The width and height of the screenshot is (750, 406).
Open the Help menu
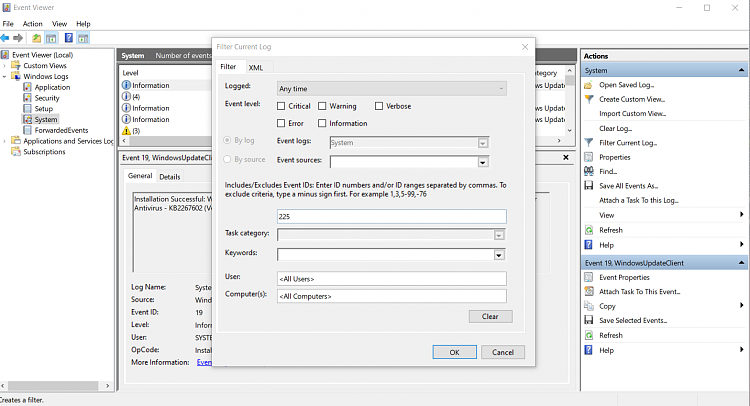tap(83, 23)
